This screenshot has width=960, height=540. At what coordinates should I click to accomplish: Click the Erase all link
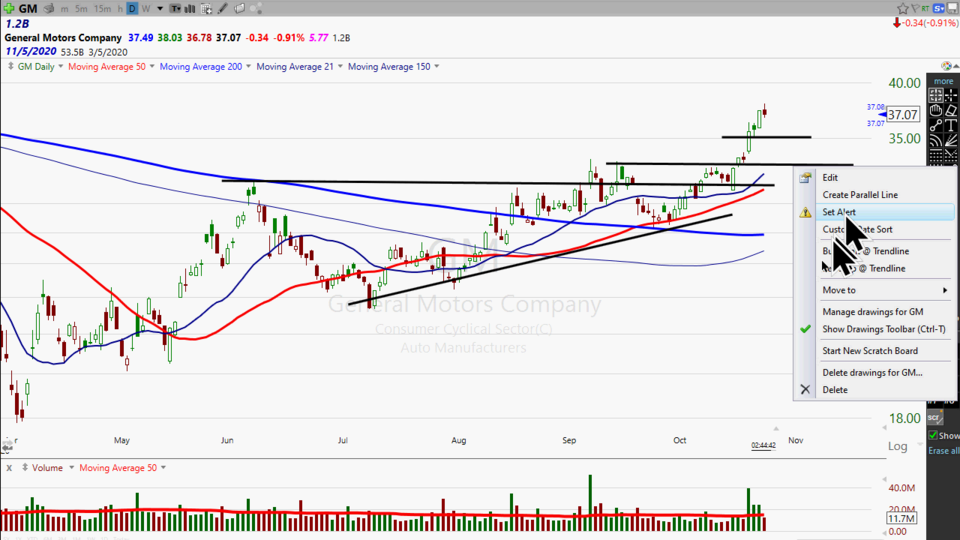[943, 451]
